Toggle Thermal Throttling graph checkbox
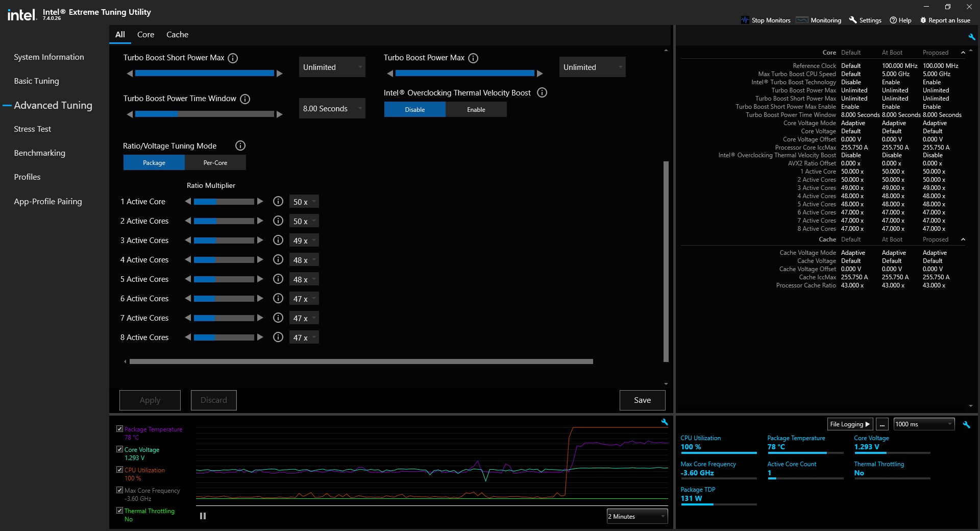 pos(119,511)
